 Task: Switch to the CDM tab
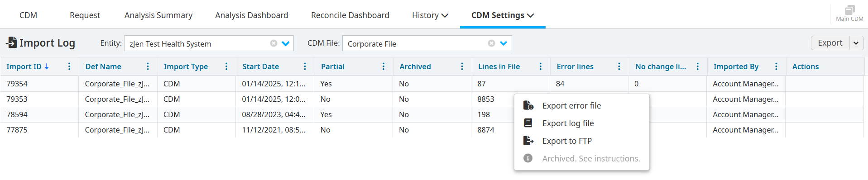pyautogui.click(x=28, y=15)
